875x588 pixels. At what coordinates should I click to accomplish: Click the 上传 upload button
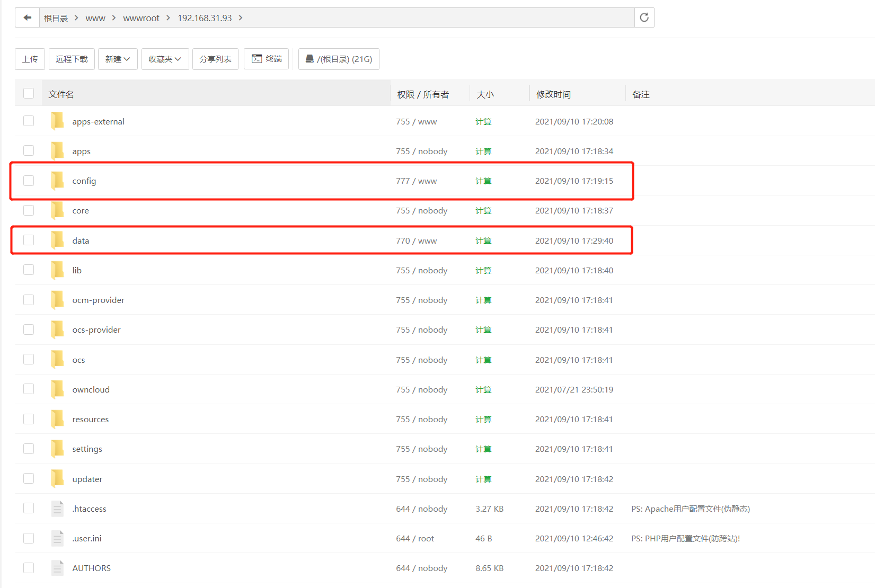[30, 59]
